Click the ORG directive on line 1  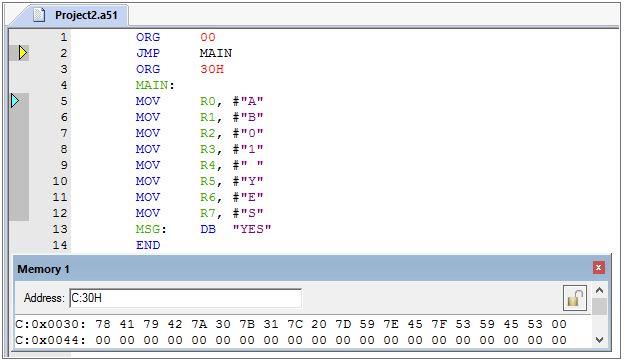click(x=148, y=37)
